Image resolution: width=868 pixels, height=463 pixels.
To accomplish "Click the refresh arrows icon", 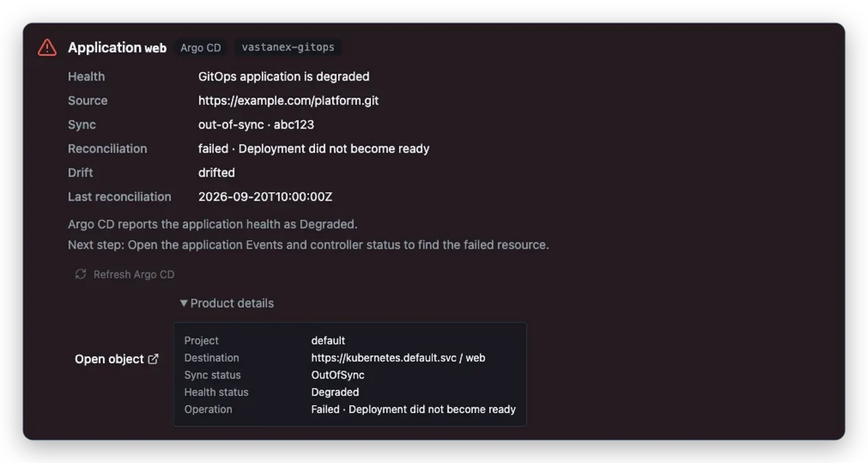I will 80,274.
